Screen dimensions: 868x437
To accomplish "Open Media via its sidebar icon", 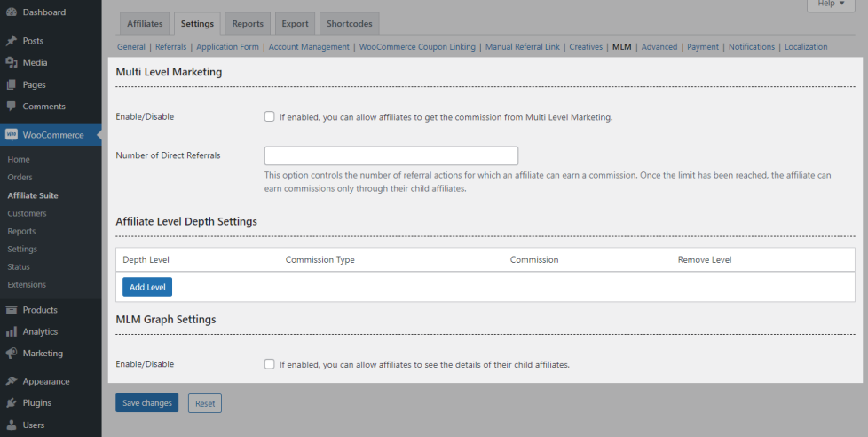I will click(12, 63).
